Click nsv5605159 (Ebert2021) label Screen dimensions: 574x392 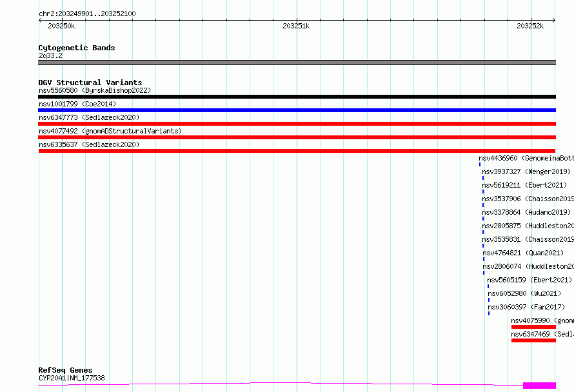click(529, 280)
